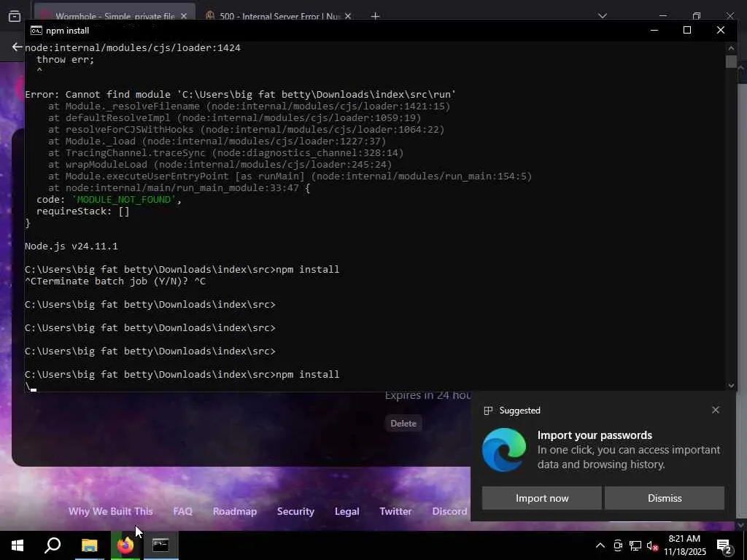This screenshot has width=747, height=560.
Task: Click the Node.js v24.11.1 version line
Action: pyautogui.click(x=71, y=246)
